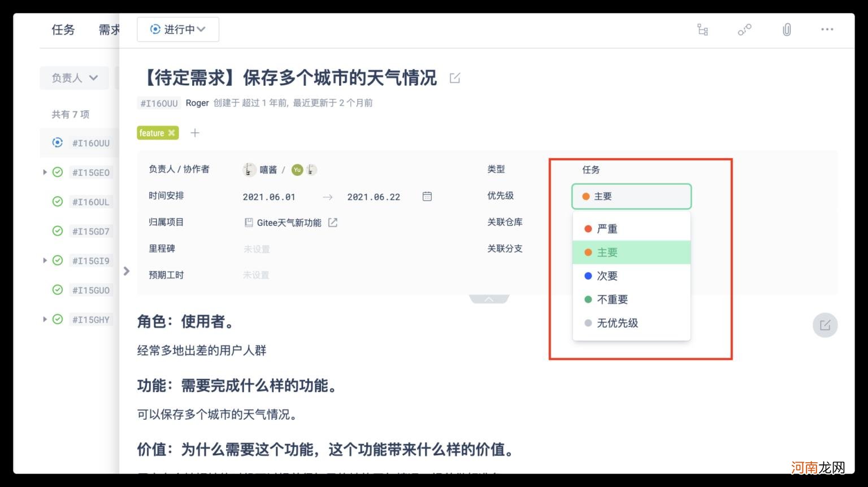Toggle completed status of #I15GD7

(x=58, y=231)
